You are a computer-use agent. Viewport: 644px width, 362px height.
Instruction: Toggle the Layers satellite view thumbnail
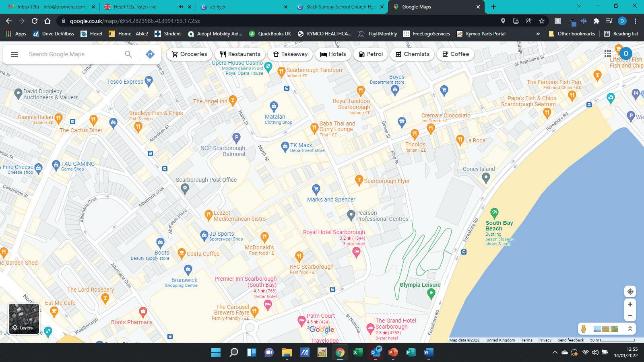point(24,319)
